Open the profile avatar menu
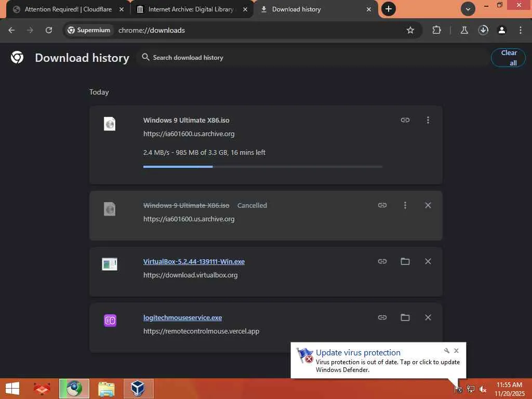This screenshot has height=399, width=532. click(x=502, y=30)
